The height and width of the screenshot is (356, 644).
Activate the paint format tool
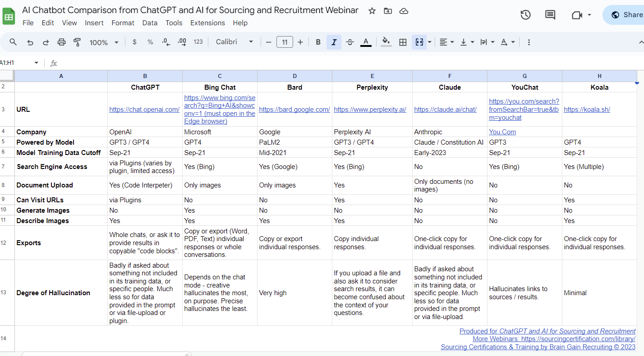click(77, 42)
